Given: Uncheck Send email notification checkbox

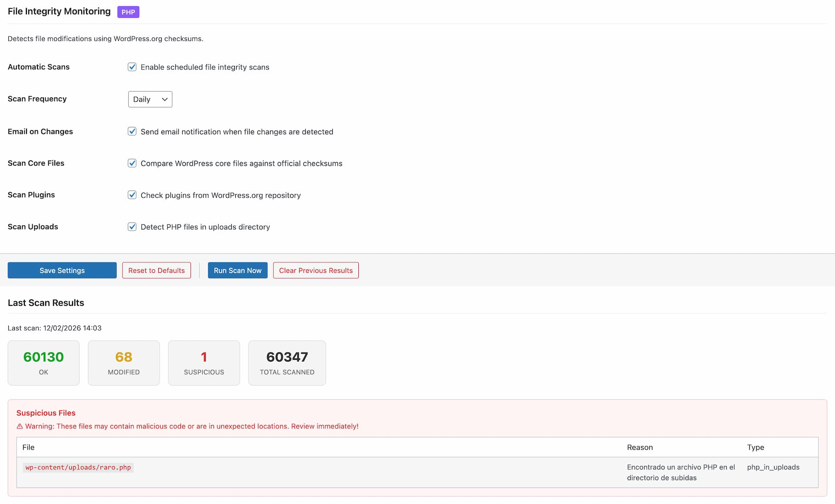Looking at the screenshot, I should click(132, 132).
